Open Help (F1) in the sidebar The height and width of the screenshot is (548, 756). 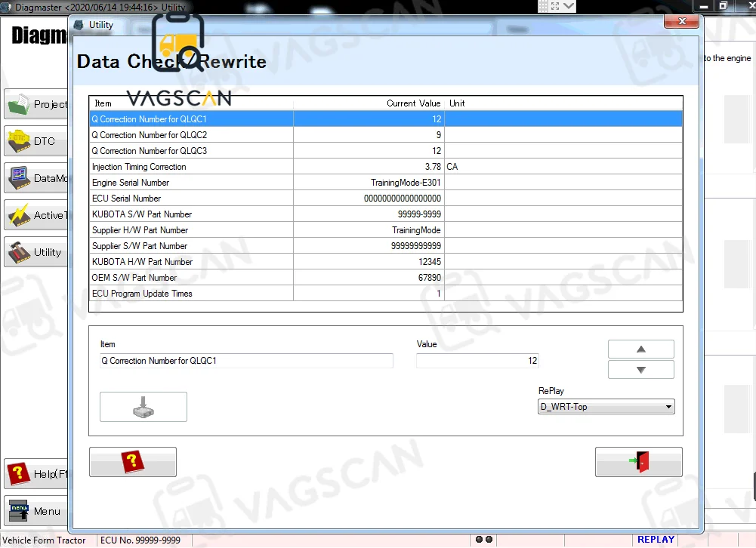[x=37, y=474]
